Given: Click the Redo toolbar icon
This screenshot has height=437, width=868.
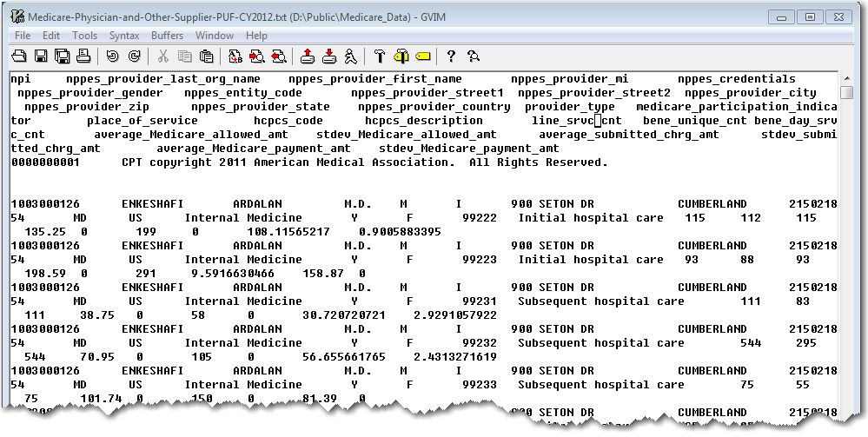Looking at the screenshot, I should click(134, 56).
